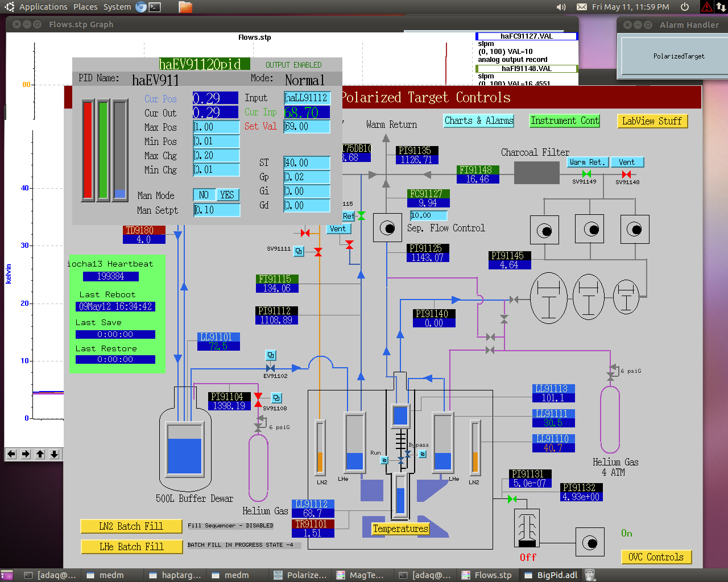
Task: Click the volume icon in system tray
Action: [561, 7]
